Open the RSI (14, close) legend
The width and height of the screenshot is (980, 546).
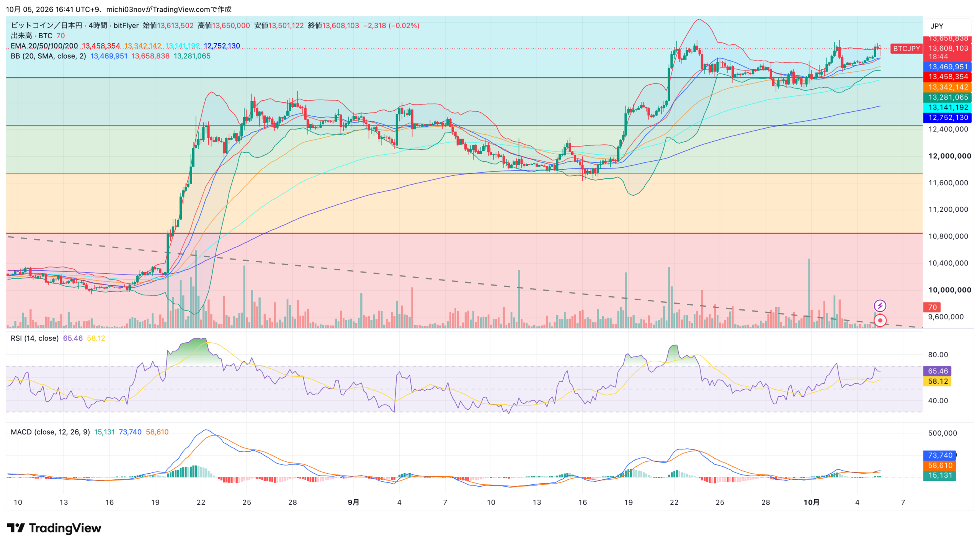[x=34, y=338]
